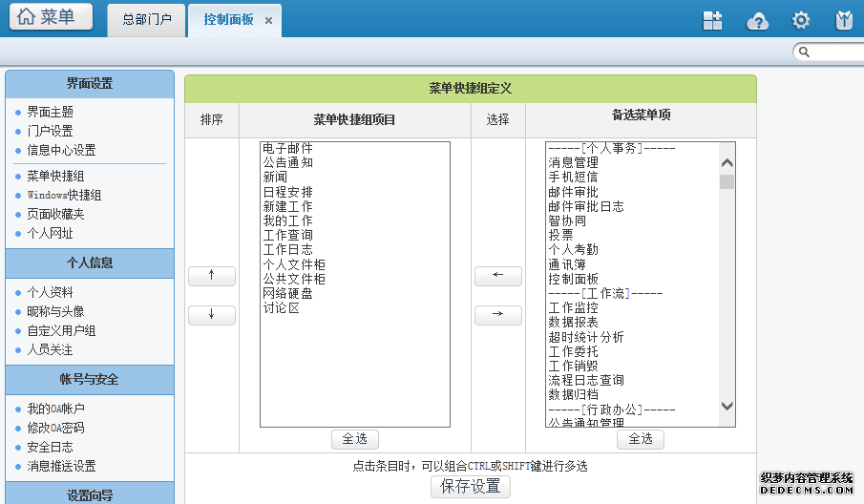Move selected item down with ↓ button
This screenshot has height=504, width=864.
click(x=212, y=314)
